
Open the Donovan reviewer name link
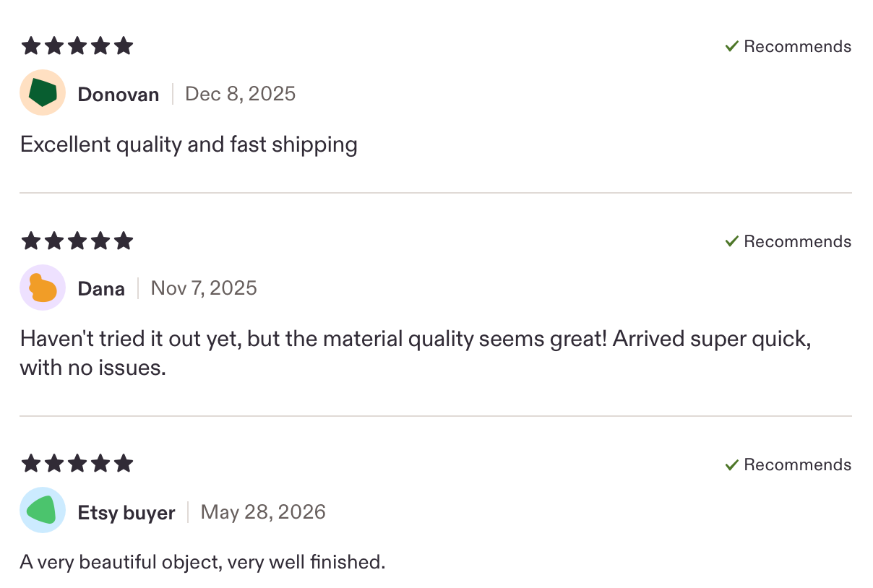(x=119, y=94)
